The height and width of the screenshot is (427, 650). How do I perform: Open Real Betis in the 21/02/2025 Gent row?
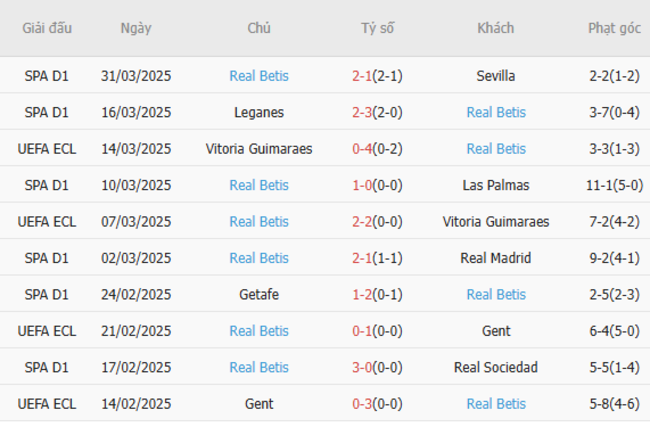pyautogui.click(x=259, y=331)
